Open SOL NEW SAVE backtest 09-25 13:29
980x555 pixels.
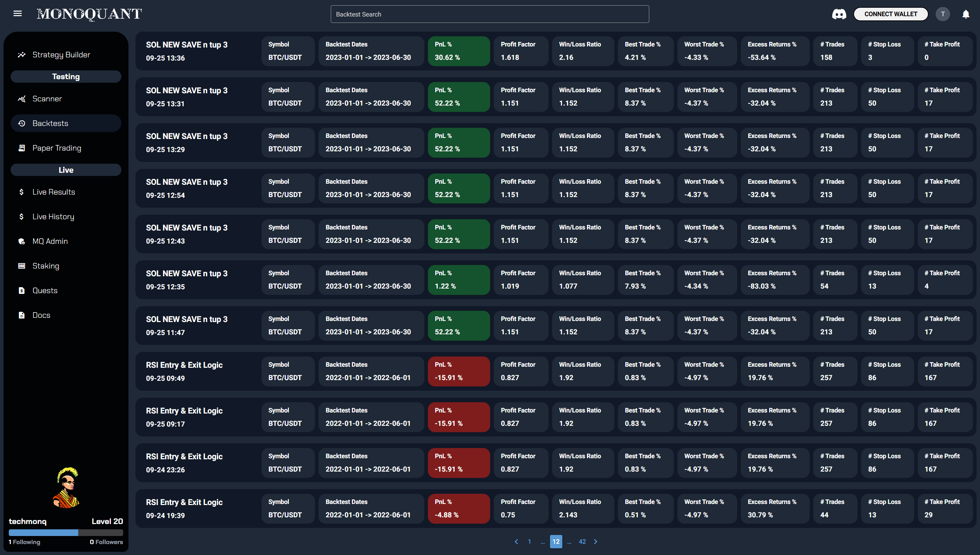pos(556,143)
